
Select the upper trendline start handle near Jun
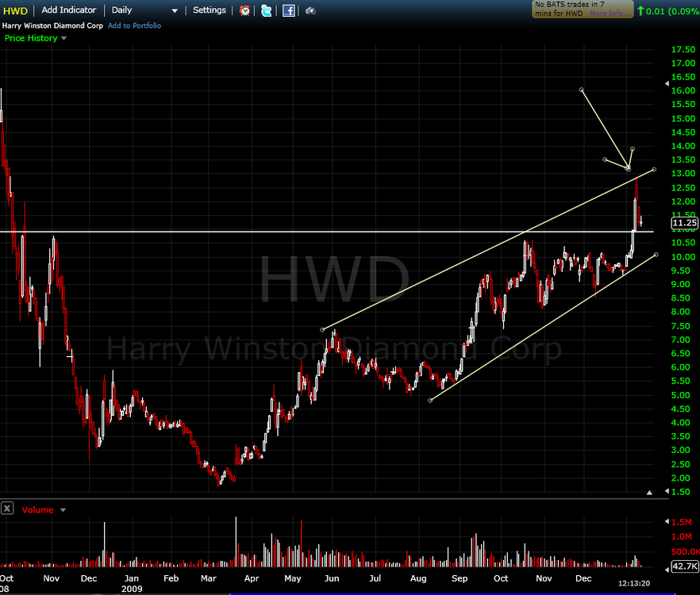tap(322, 330)
